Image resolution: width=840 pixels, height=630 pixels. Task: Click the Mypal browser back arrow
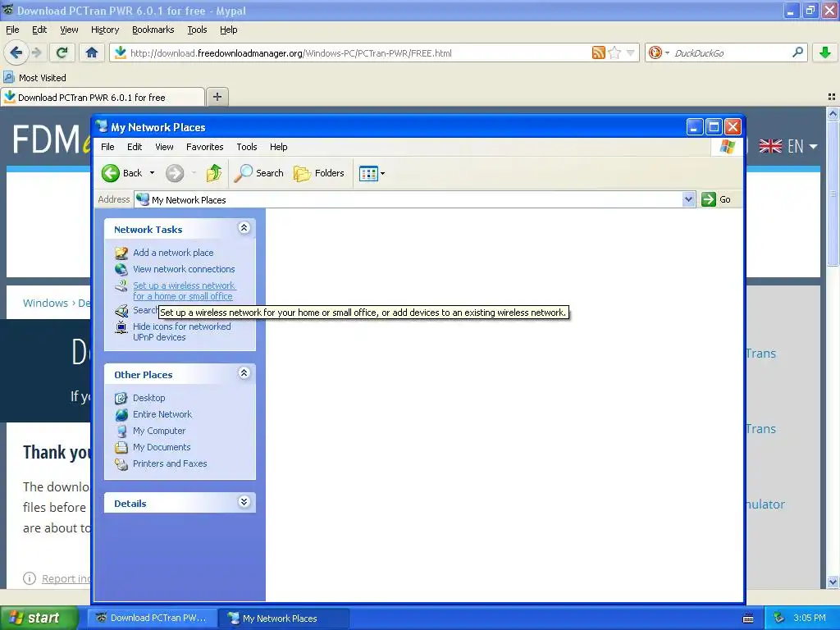pos(16,52)
